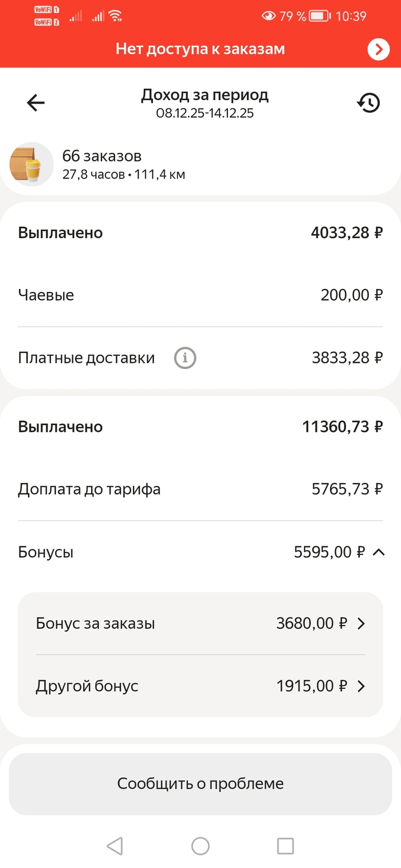
Task: Tap the Бонус за заказы row label
Action: (95, 624)
